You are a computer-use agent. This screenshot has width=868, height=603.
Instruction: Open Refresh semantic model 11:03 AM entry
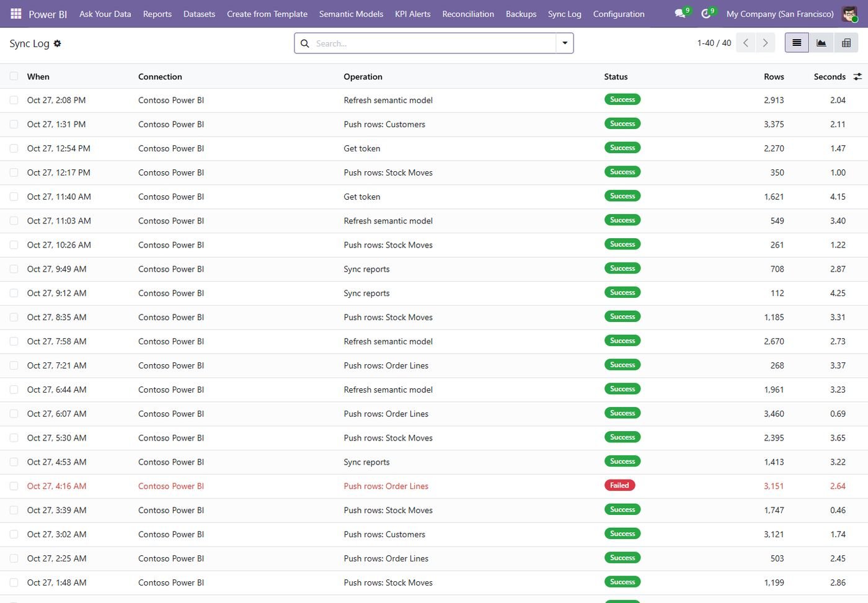pos(388,221)
